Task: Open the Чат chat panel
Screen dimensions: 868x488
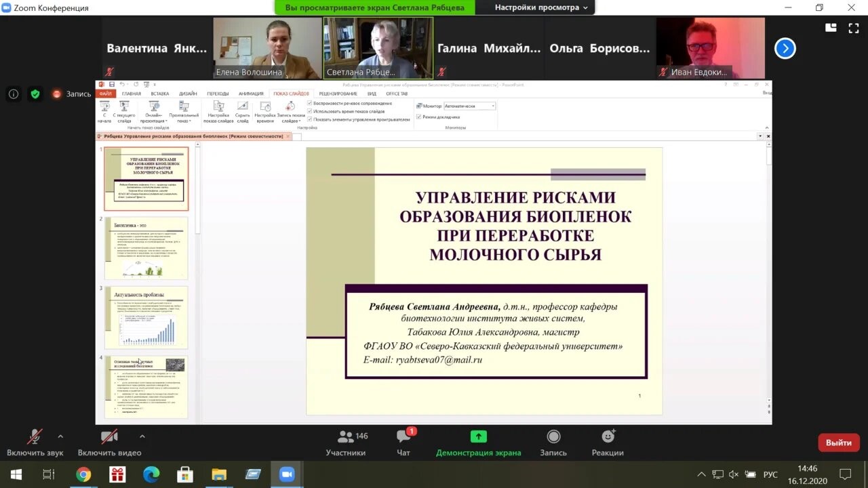Action: pyautogui.click(x=404, y=437)
